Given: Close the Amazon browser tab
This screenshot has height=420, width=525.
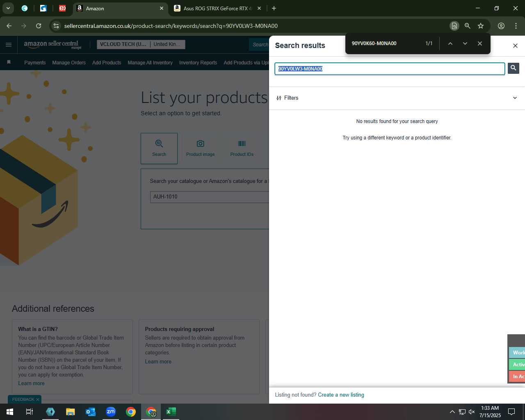Looking at the screenshot, I should 162,8.
